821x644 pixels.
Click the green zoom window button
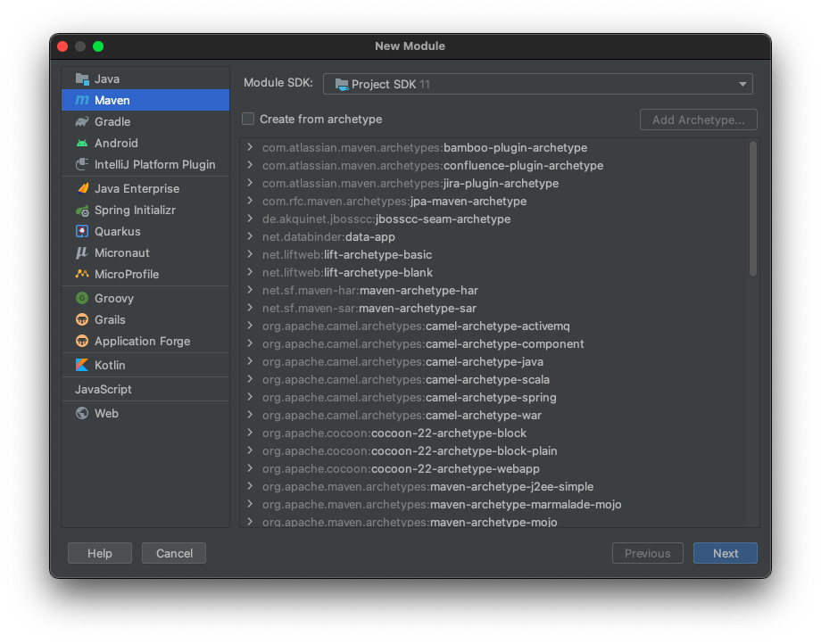[x=98, y=46]
